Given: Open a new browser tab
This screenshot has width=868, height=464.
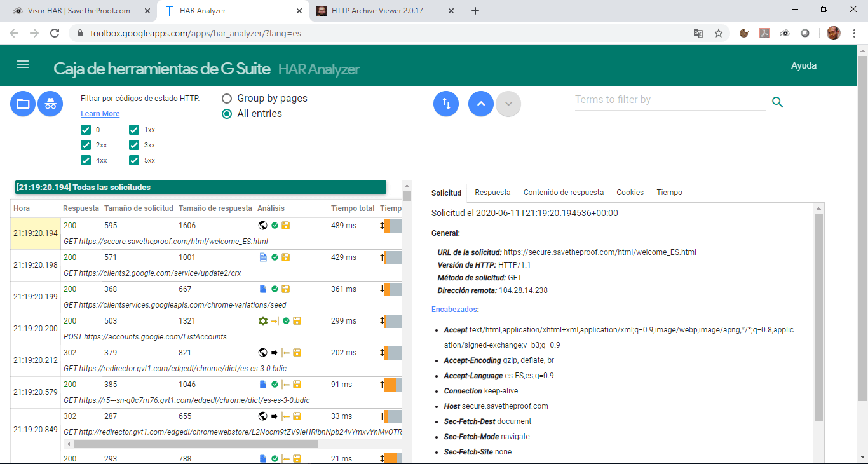Looking at the screenshot, I should [x=475, y=11].
